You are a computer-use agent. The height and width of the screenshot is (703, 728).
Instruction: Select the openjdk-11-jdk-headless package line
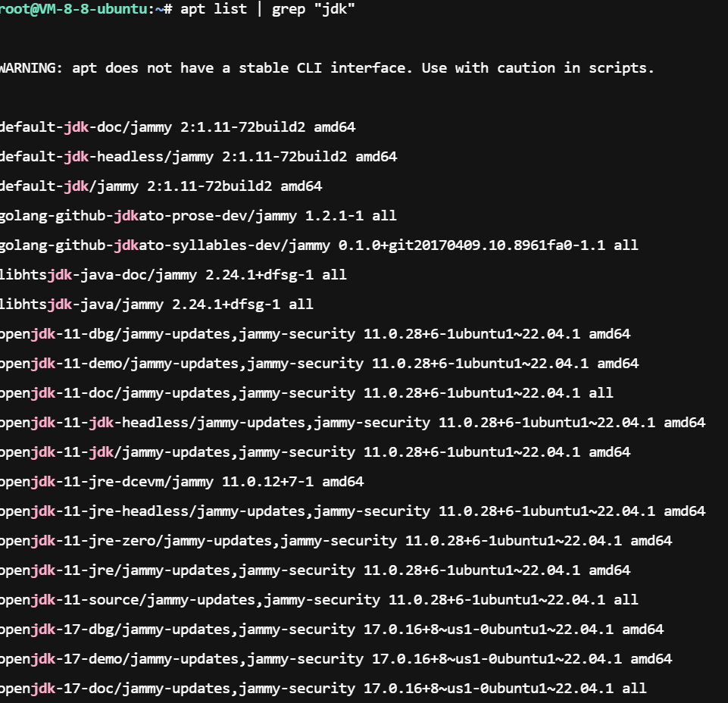353,423
